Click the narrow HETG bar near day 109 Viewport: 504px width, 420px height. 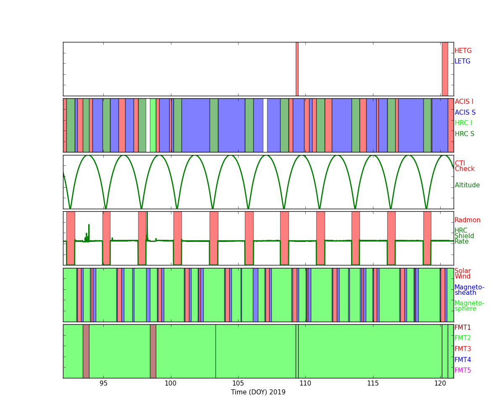[297, 69]
